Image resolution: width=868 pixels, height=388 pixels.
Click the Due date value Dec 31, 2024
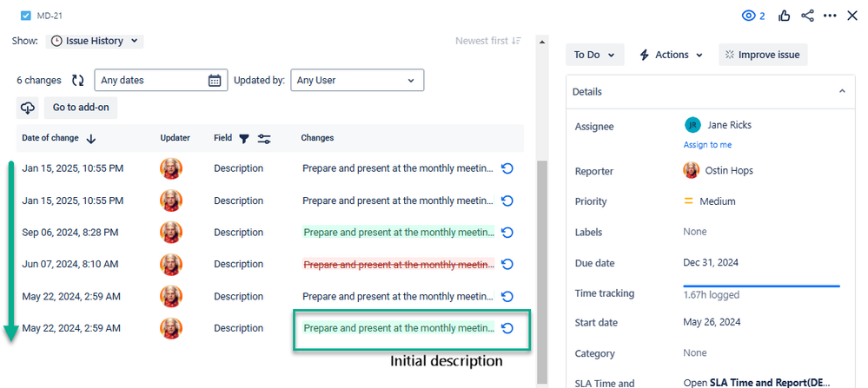click(x=711, y=262)
